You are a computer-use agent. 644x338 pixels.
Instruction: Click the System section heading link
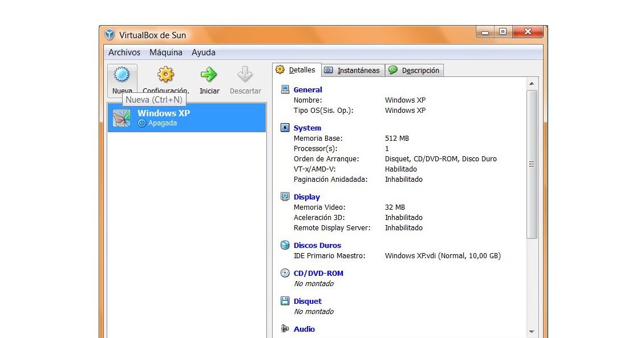point(307,128)
